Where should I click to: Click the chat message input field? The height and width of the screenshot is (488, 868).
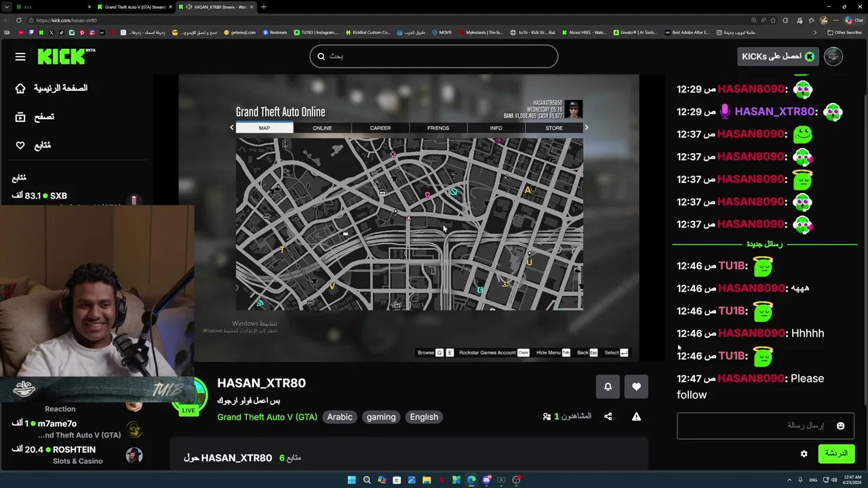pyautogui.click(x=765, y=426)
